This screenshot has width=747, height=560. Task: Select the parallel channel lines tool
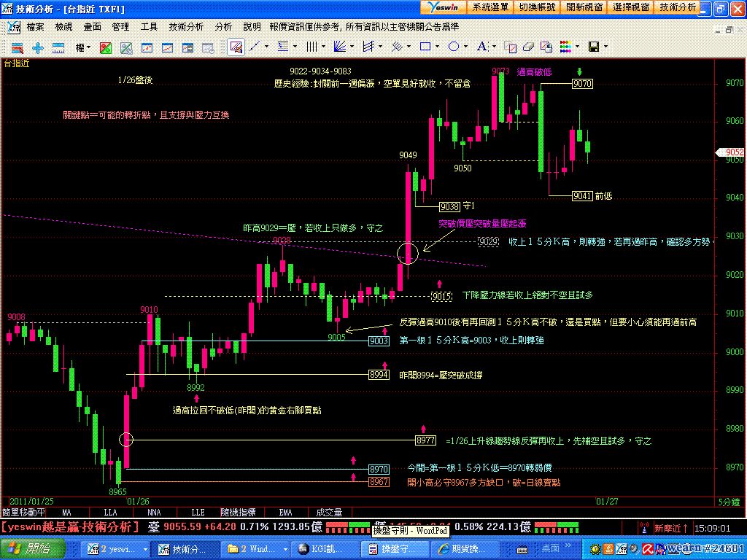click(368, 46)
